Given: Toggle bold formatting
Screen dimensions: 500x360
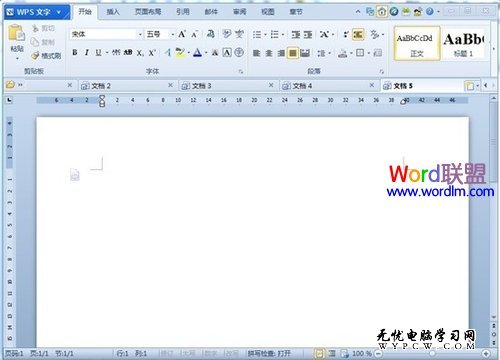Looking at the screenshot, I should click(x=75, y=52).
